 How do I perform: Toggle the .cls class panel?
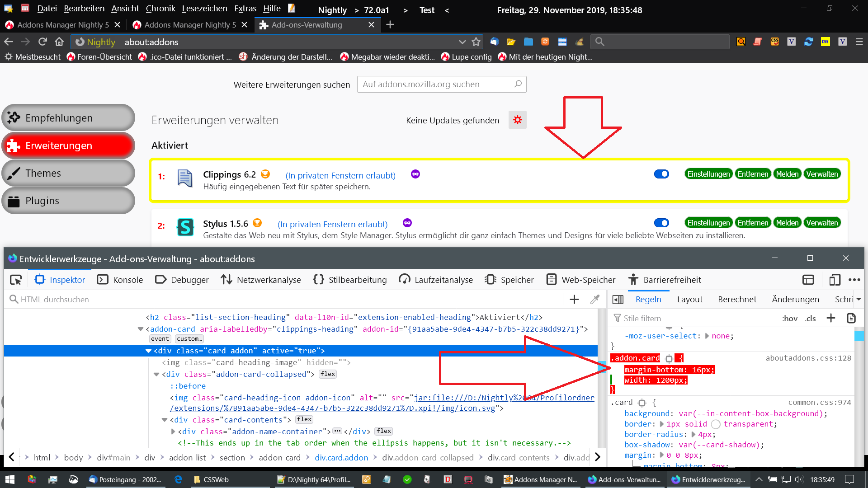pos(811,319)
